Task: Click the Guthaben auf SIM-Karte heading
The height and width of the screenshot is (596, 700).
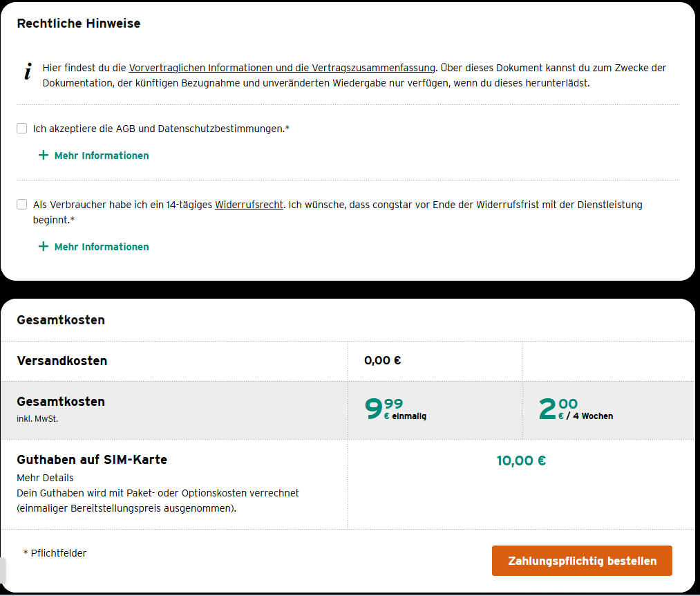Action: (92, 460)
